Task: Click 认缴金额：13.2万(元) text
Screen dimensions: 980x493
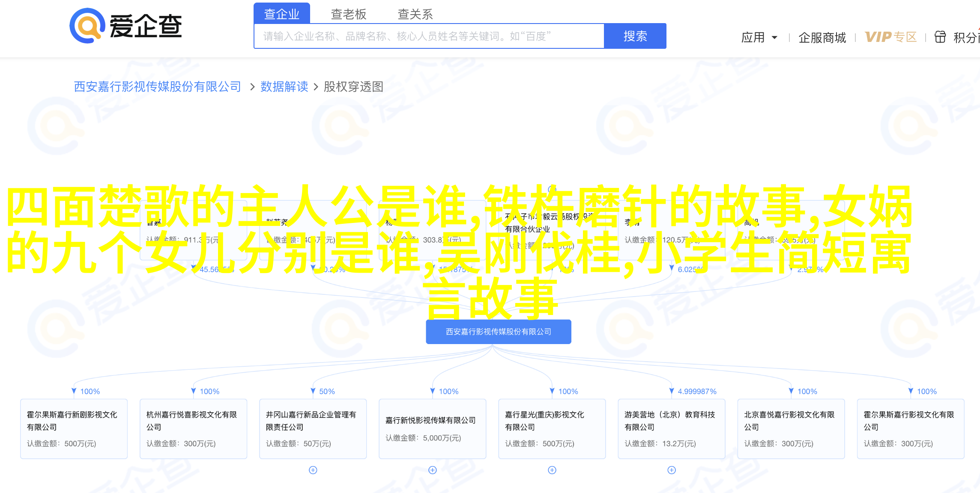Action: click(x=660, y=443)
